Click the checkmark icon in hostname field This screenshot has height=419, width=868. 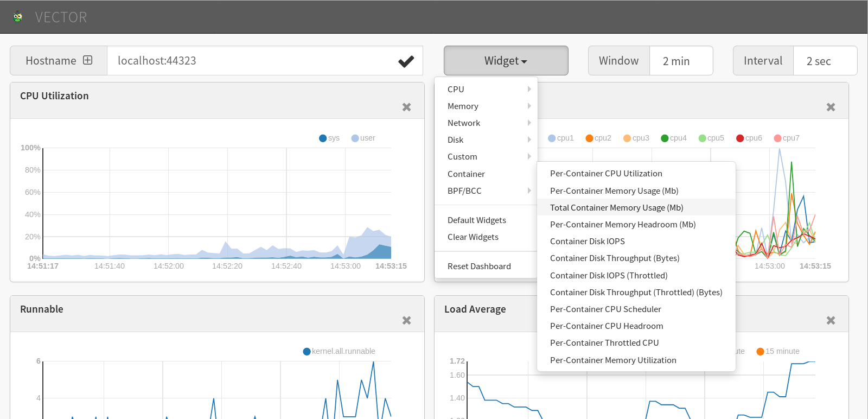point(406,61)
